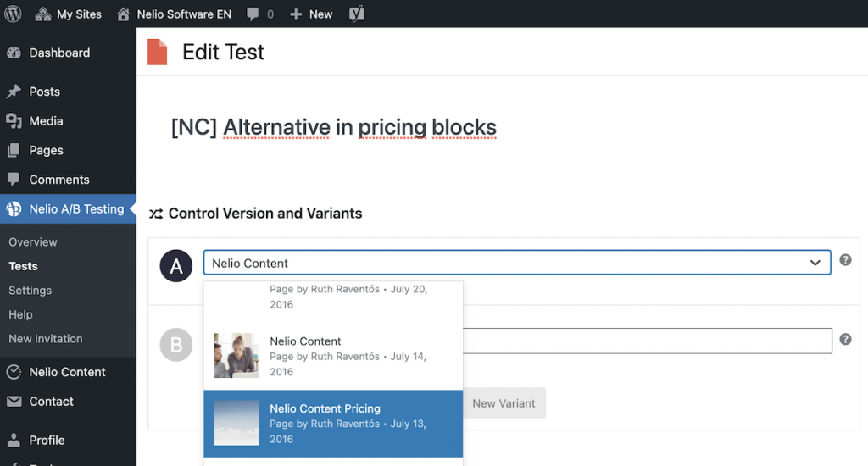The height and width of the screenshot is (466, 868).
Task: Click the New Variant button
Action: [504, 403]
